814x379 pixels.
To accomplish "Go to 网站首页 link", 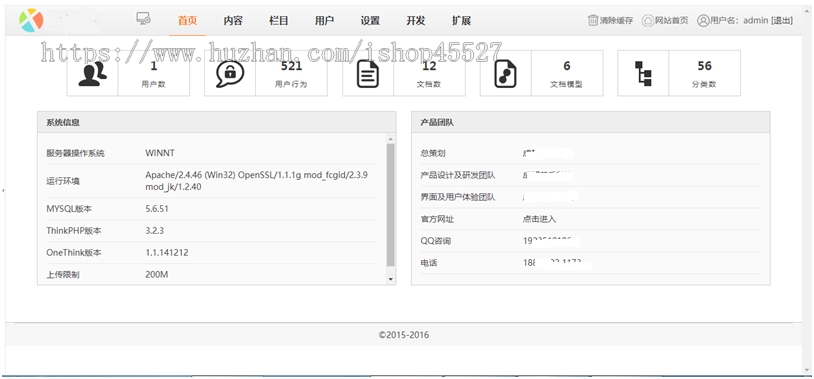I will 671,21.
